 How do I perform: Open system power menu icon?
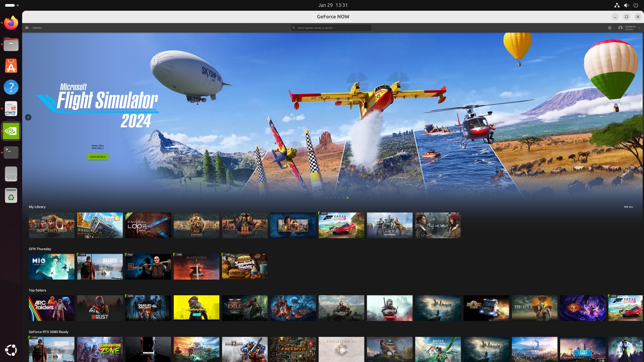(x=636, y=5)
